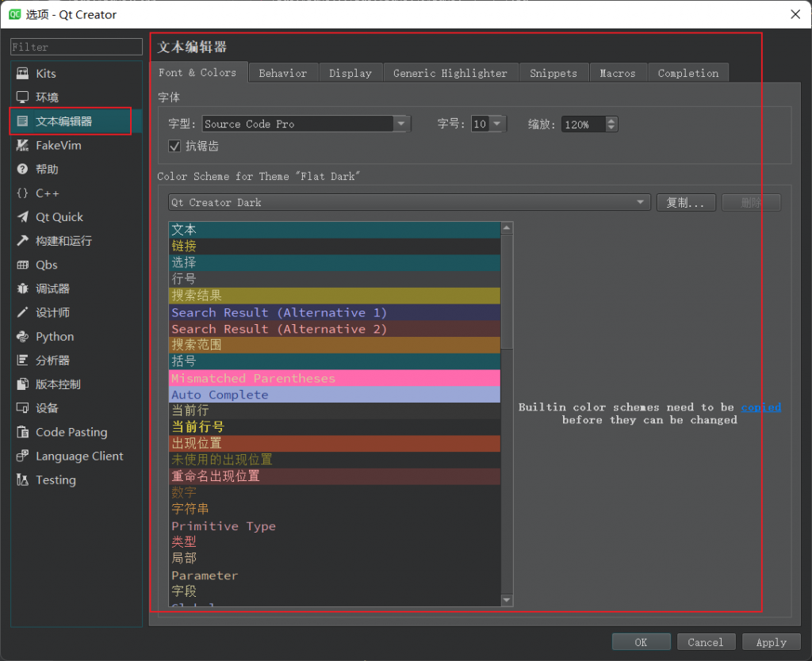Select the 文本 color entry
This screenshot has height=661, width=812.
click(335, 230)
